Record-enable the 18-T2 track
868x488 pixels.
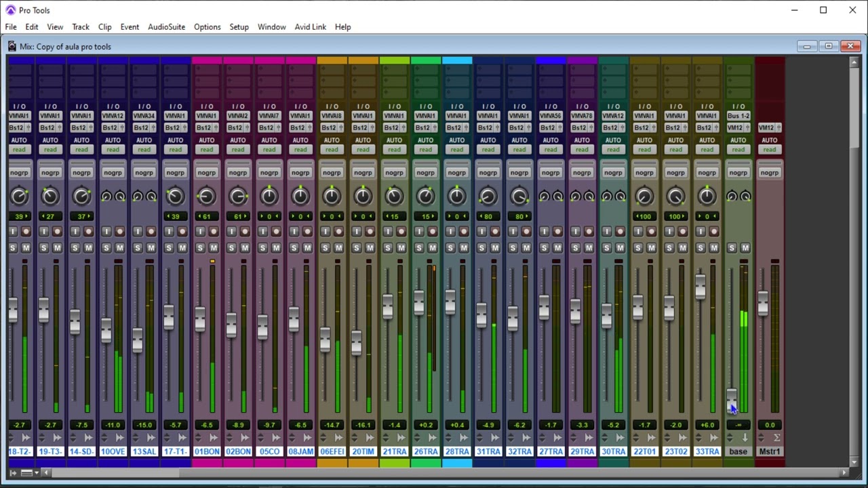[26, 232]
